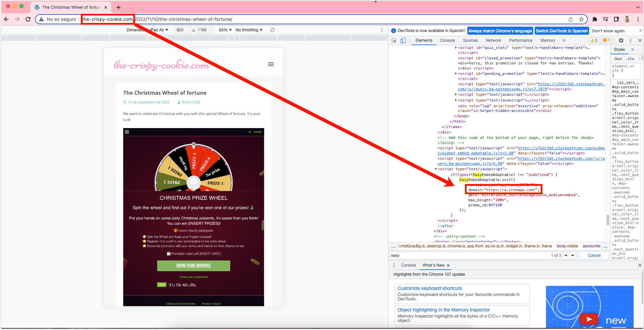Dismiss the DevTools language info bar
The image size is (644, 330).
(640, 31)
